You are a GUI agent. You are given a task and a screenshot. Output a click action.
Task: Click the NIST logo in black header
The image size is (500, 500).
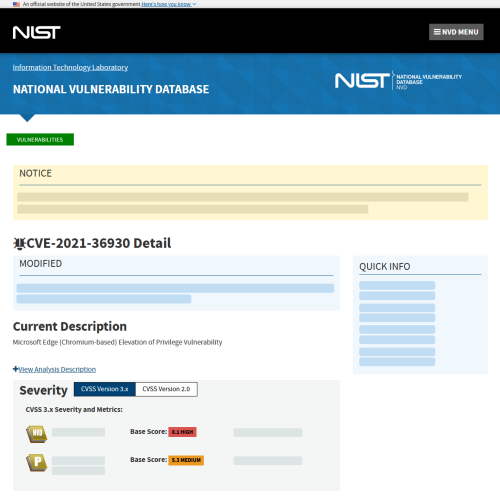click(x=37, y=32)
